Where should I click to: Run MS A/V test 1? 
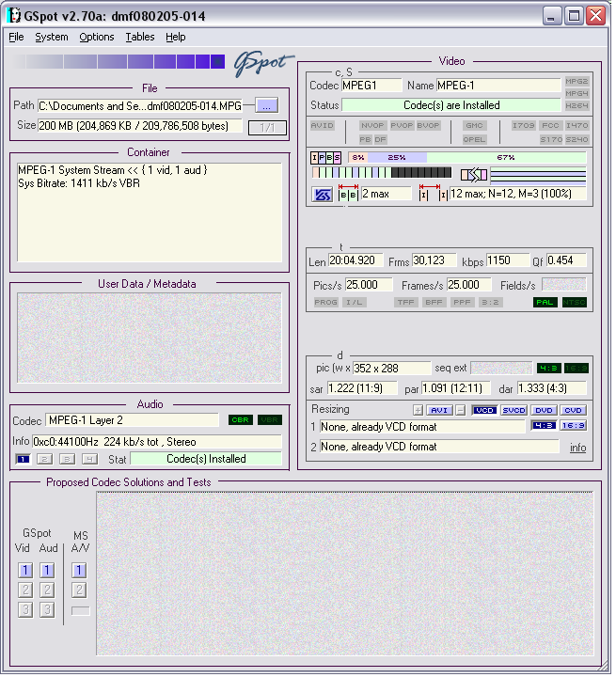click(79, 571)
